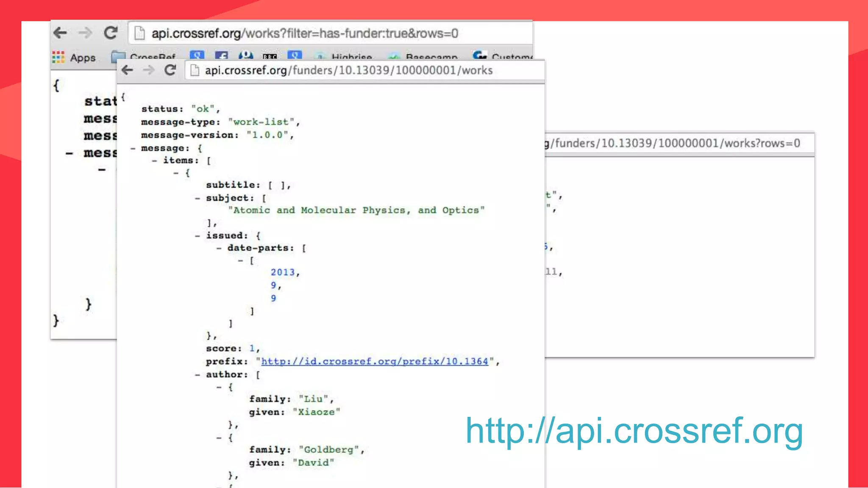Click page icon beside works?filter URL
Image resolution: width=868 pixels, height=488 pixels.
(x=139, y=33)
